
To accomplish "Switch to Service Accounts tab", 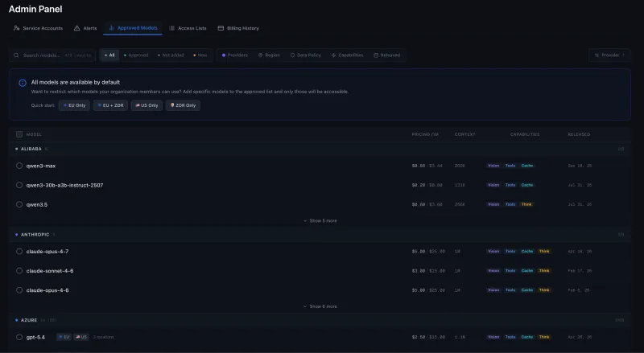I will (38, 28).
